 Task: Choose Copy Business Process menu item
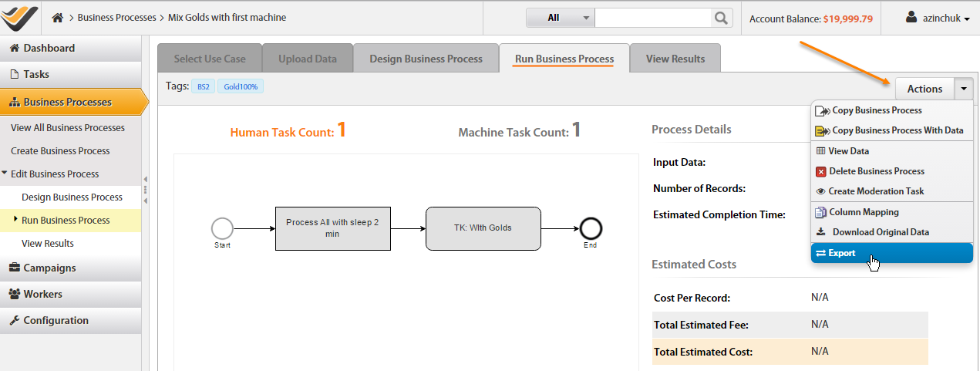click(892, 110)
